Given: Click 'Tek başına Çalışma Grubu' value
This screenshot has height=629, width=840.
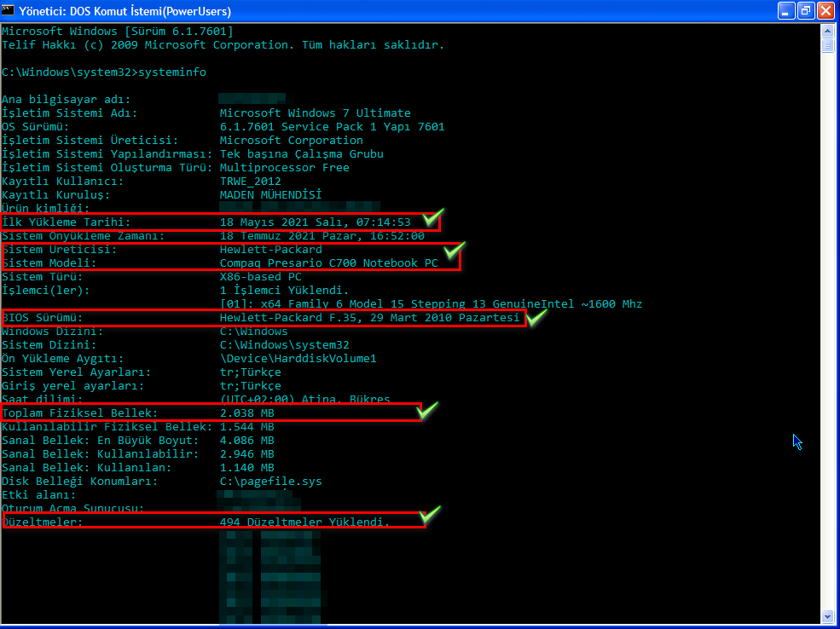Looking at the screenshot, I should click(x=302, y=154).
